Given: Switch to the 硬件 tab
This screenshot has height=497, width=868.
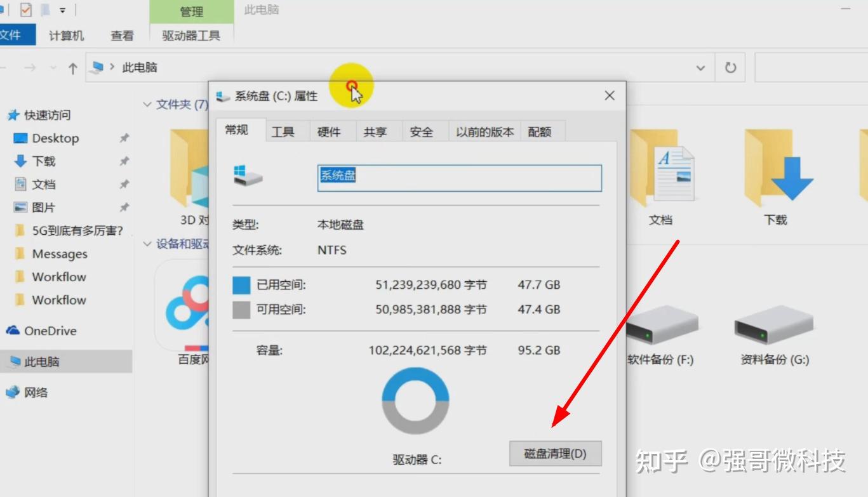Looking at the screenshot, I should click(x=329, y=131).
